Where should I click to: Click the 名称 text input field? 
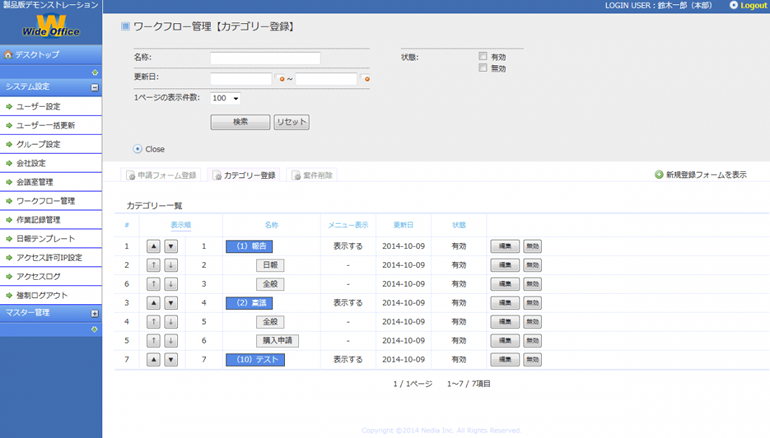click(265, 58)
